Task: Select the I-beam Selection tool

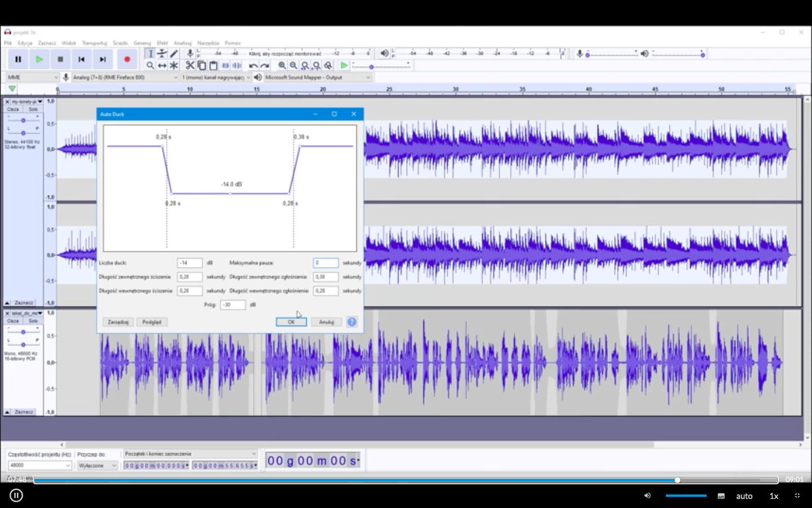Action: pos(150,54)
